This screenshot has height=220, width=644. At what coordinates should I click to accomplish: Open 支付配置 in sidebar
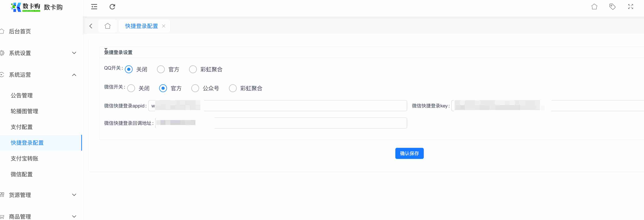click(x=22, y=127)
